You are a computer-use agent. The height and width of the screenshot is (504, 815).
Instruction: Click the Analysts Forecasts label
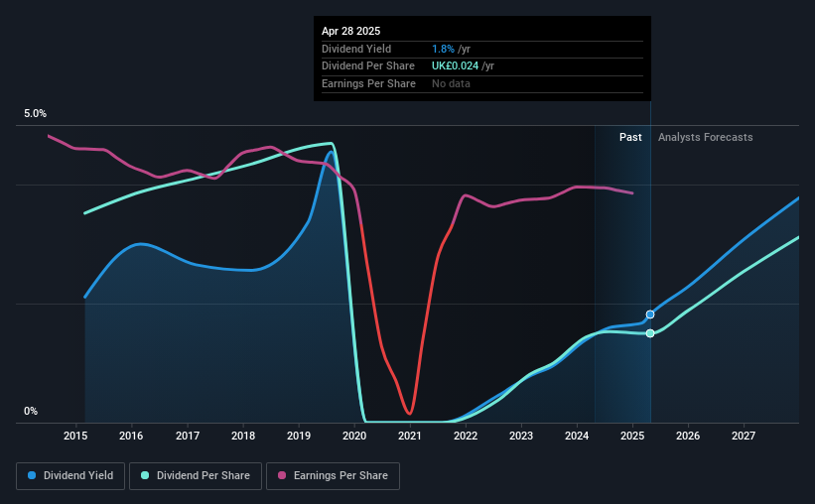click(706, 137)
